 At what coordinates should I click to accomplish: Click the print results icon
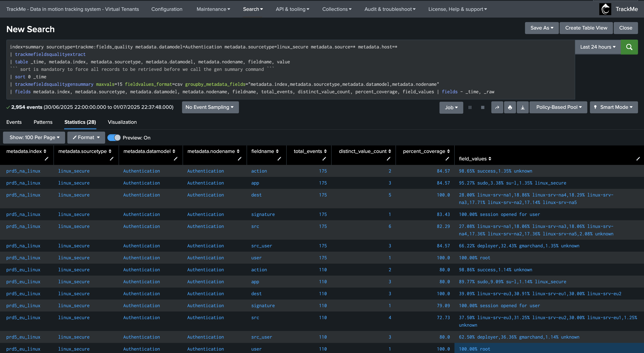(510, 108)
